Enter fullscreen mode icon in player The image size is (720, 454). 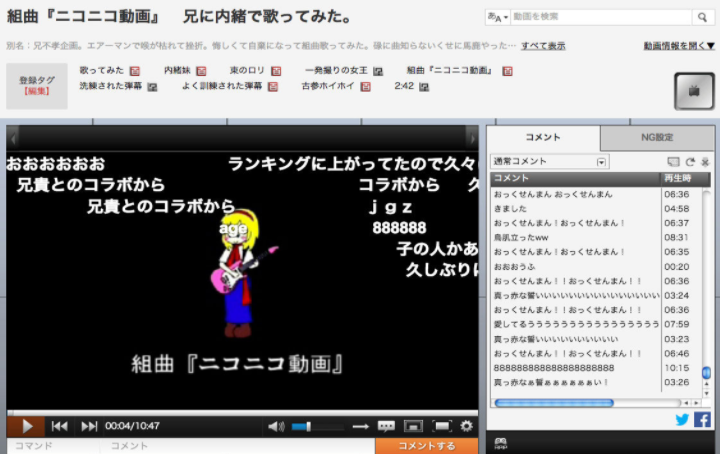(442, 426)
